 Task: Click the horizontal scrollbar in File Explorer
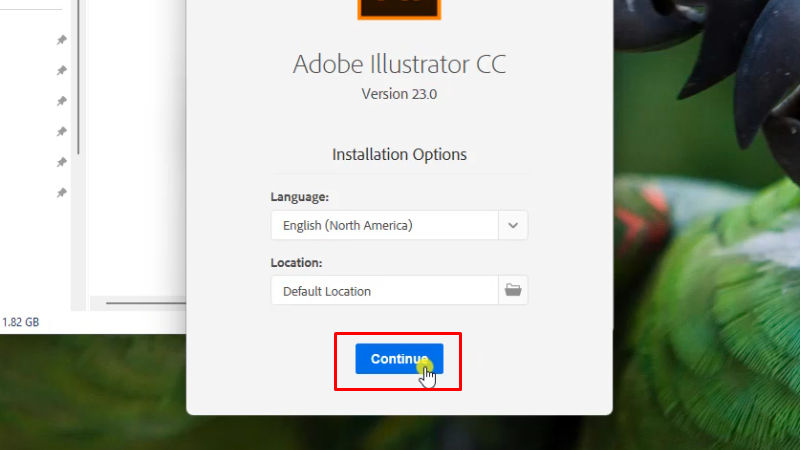point(145,303)
